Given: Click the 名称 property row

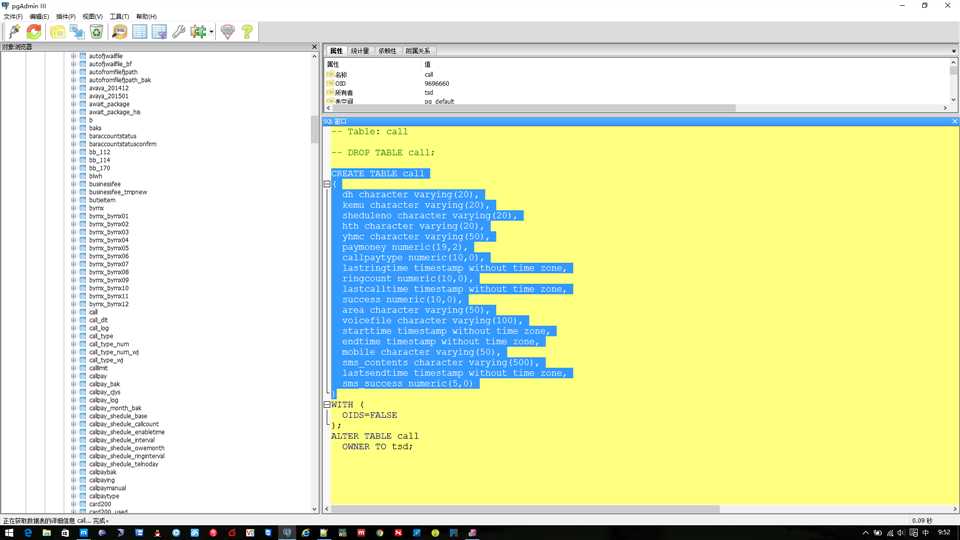Looking at the screenshot, I should click(x=637, y=74).
